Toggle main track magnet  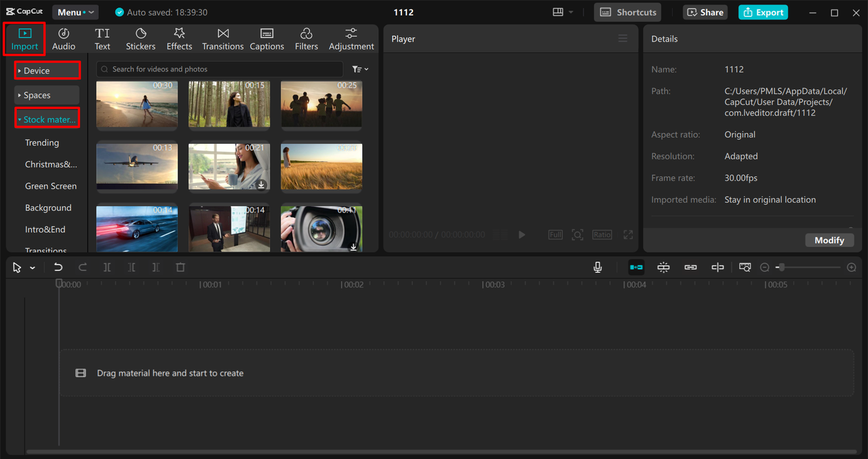(x=636, y=268)
